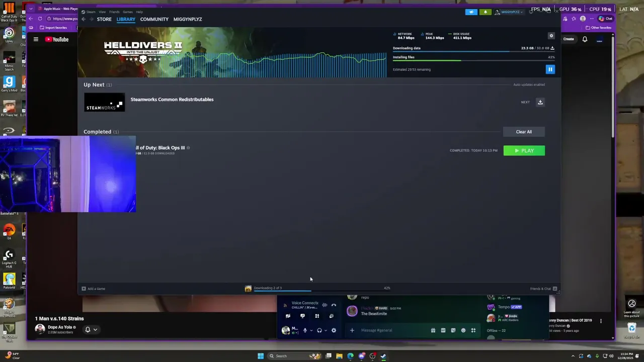Open the YouTube hamburger menu
Image resolution: width=644 pixels, height=362 pixels.
tap(36, 39)
